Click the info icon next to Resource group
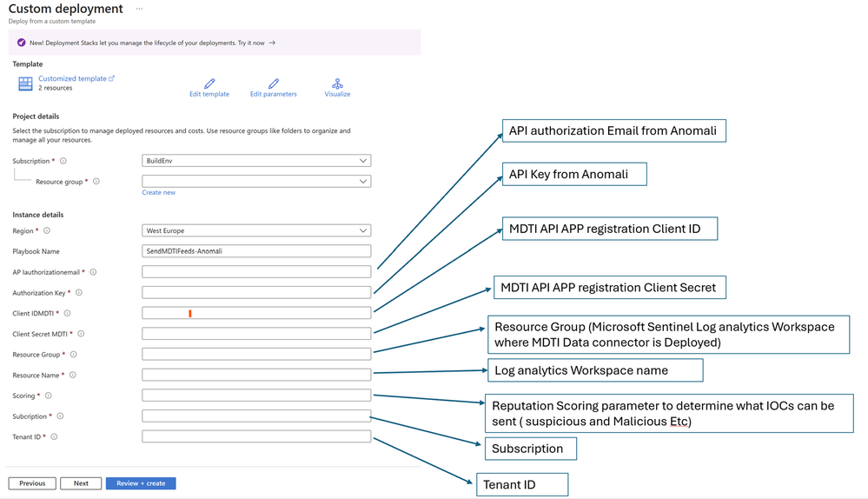Image resolution: width=868 pixels, height=499 pixels. click(96, 182)
